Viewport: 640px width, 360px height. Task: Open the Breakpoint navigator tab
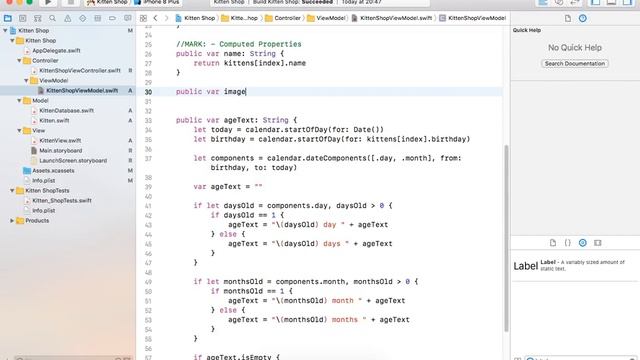coord(112,18)
